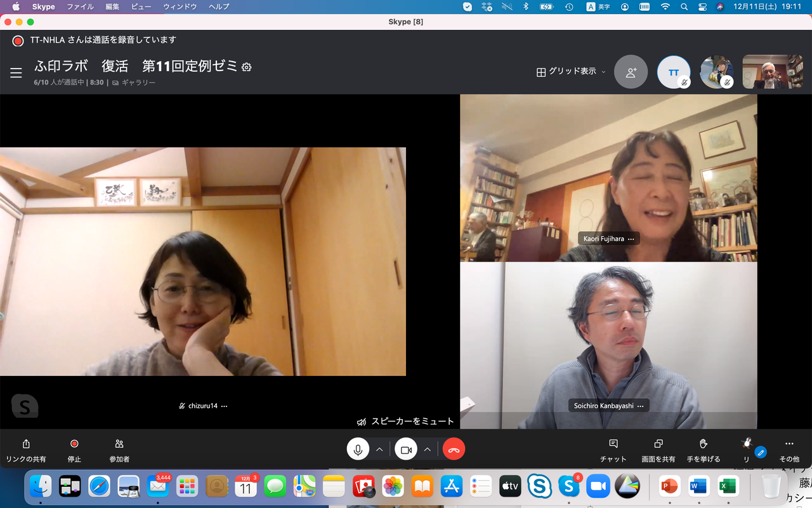
Task: Open Apple TV from the Dock
Action: 510,486
